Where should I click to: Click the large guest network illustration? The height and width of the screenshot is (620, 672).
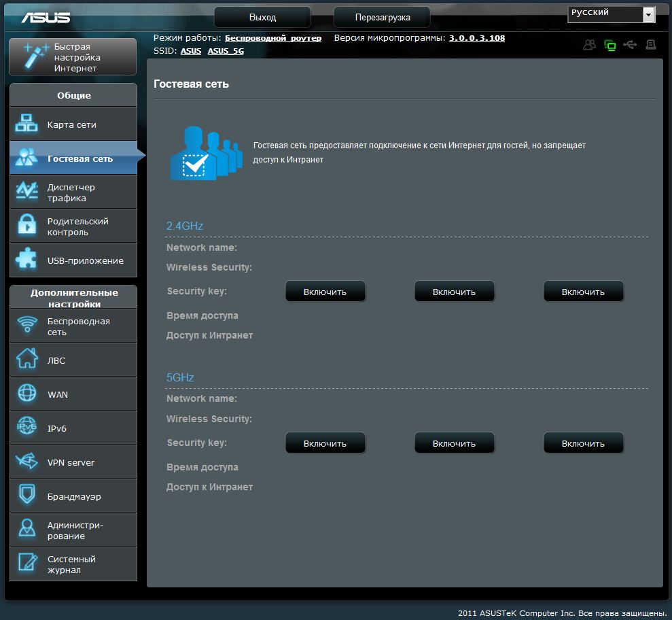(206, 153)
